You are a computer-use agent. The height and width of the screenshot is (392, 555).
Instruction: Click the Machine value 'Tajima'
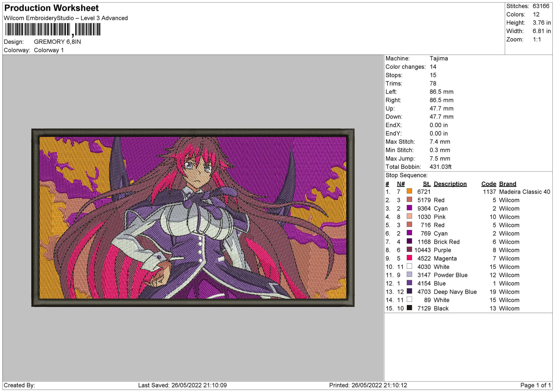[439, 58]
